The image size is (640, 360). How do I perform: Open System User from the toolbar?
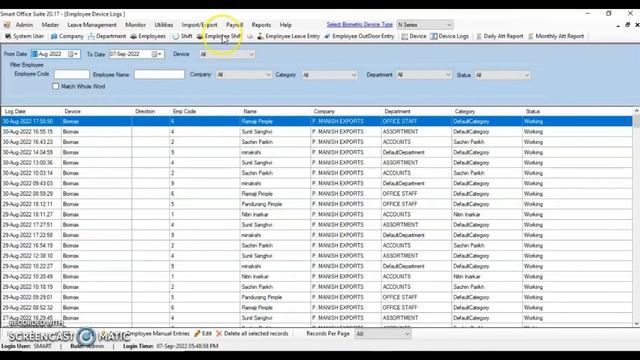tap(24, 36)
